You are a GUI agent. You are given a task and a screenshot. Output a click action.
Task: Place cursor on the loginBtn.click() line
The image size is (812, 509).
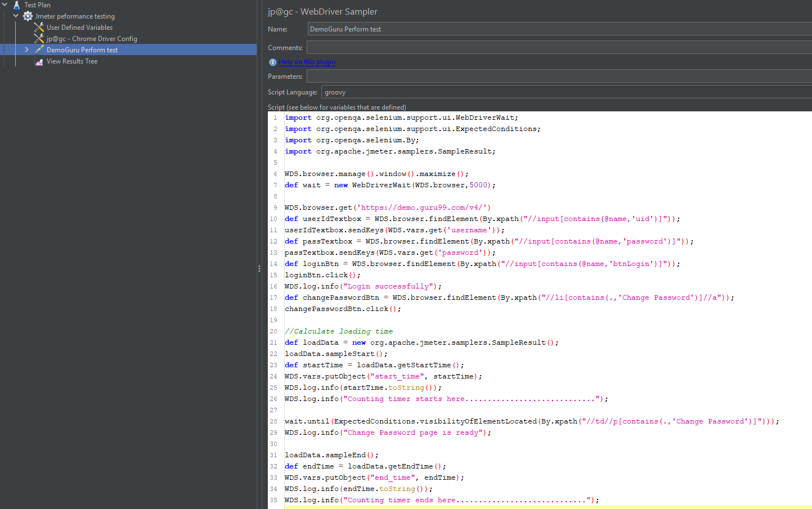coord(322,275)
